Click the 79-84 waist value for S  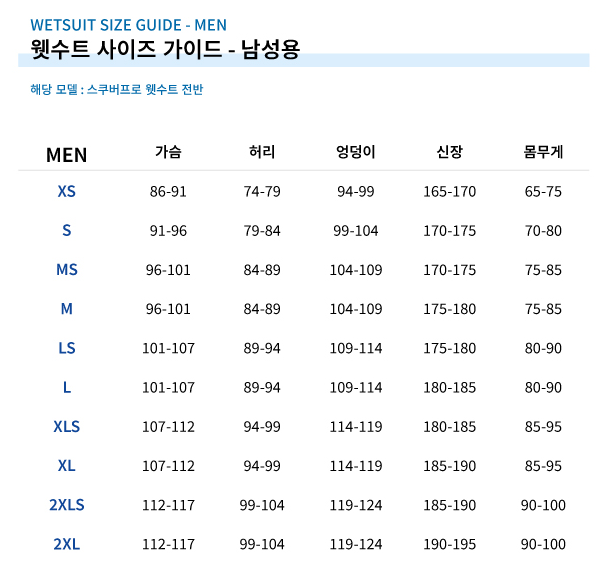(262, 231)
